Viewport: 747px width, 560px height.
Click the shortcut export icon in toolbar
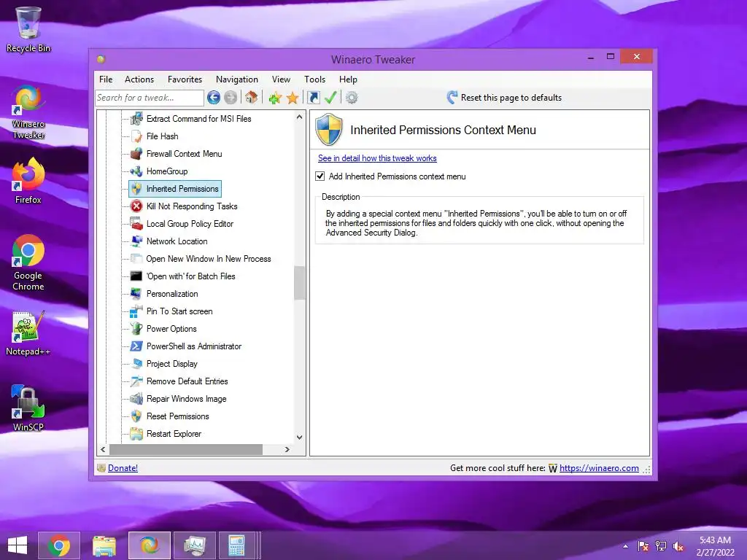(x=314, y=98)
